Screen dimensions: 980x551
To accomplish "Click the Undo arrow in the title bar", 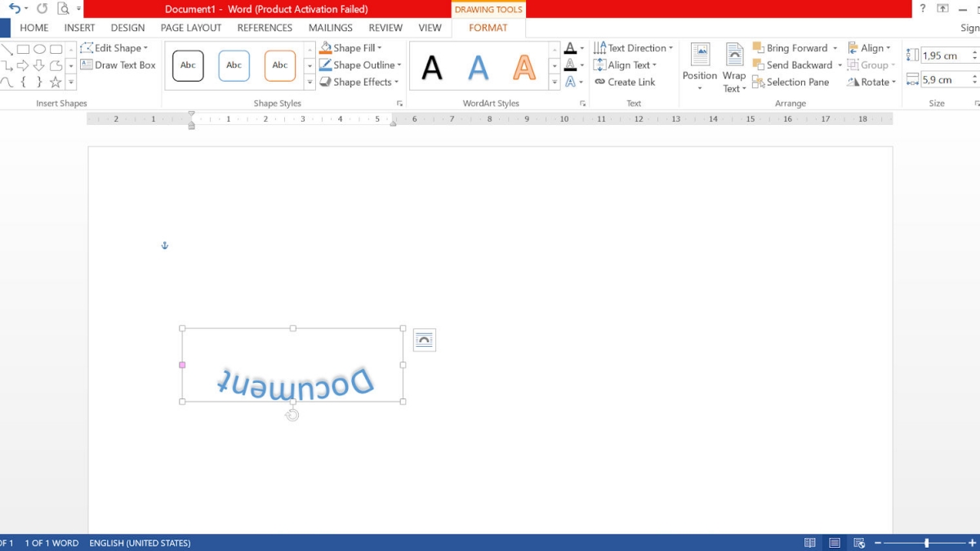I will coord(14,9).
